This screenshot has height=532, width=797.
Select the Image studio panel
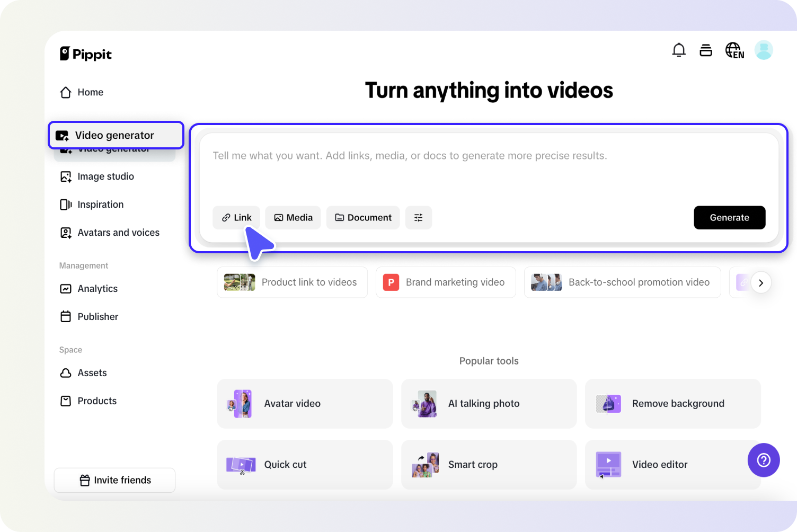tap(105, 176)
